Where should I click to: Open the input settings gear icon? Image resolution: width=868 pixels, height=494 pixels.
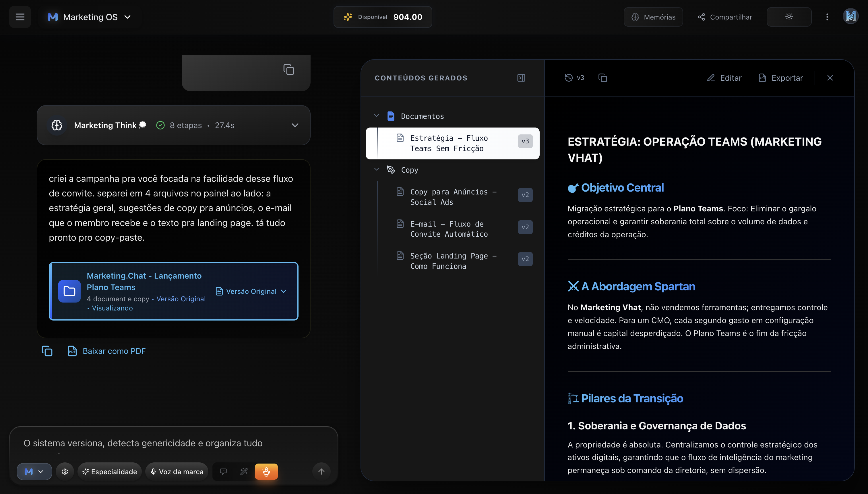[x=65, y=471]
